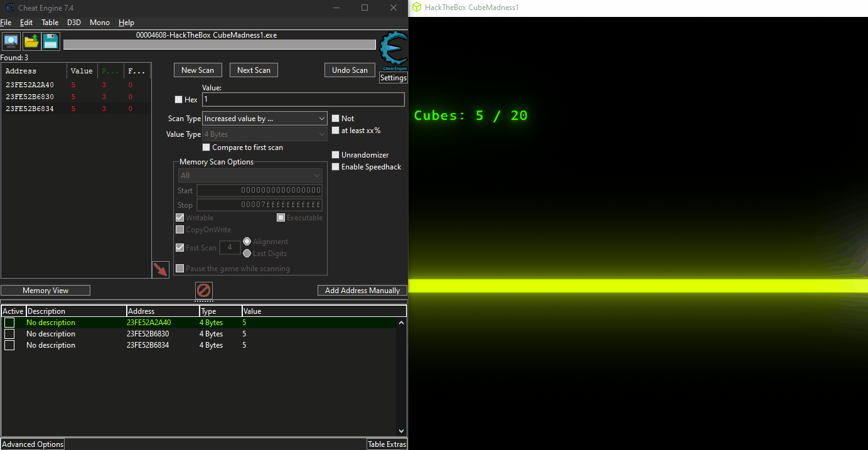Click the Type column header in address table
This screenshot has width=868, height=450.
point(220,311)
